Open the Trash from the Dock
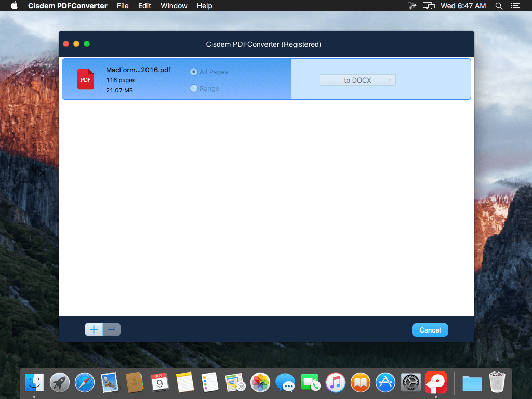 click(x=497, y=382)
